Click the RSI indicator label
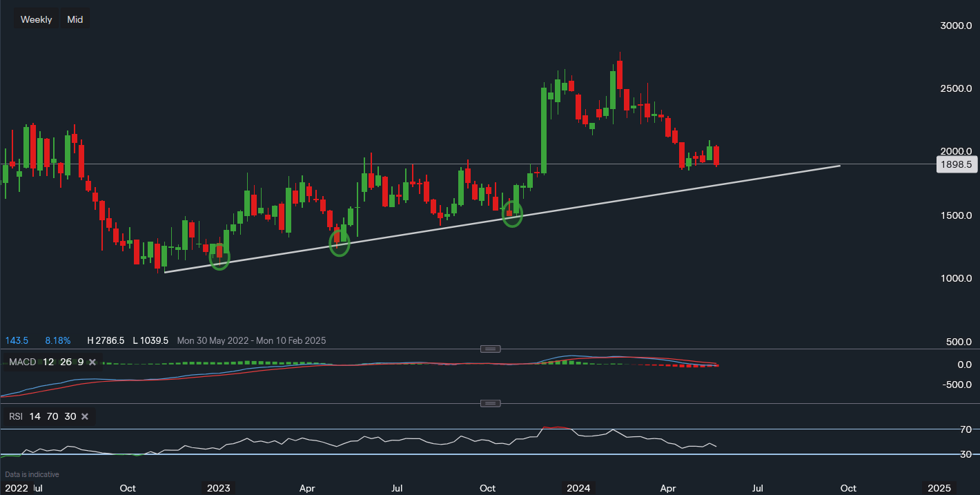The width and height of the screenshot is (980, 495). tap(15, 416)
